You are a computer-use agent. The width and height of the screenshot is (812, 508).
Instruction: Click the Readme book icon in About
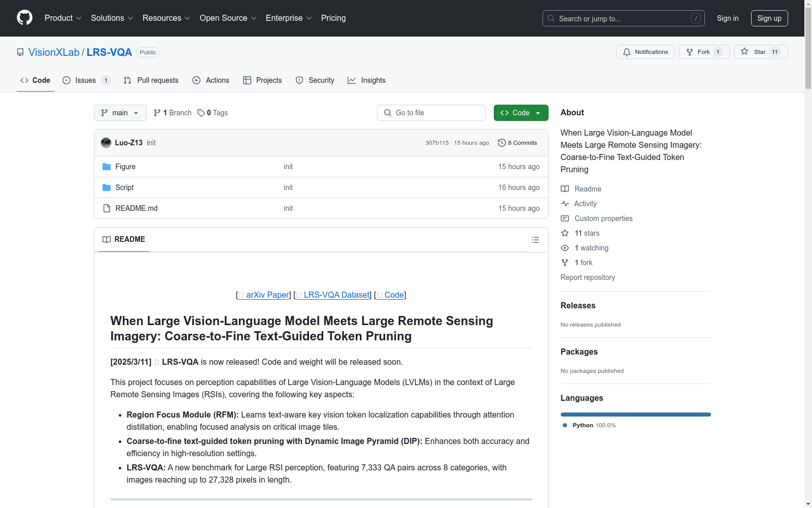pos(565,189)
